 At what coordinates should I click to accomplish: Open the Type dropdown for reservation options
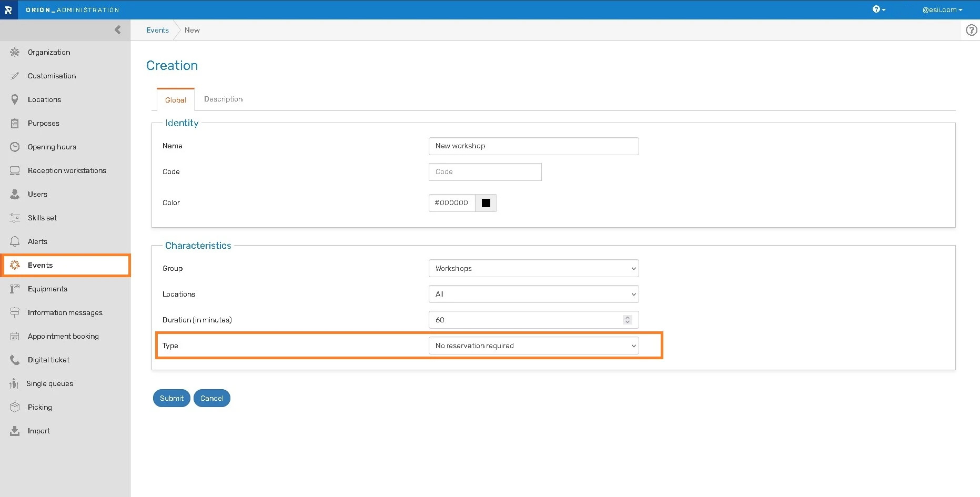[533, 346]
